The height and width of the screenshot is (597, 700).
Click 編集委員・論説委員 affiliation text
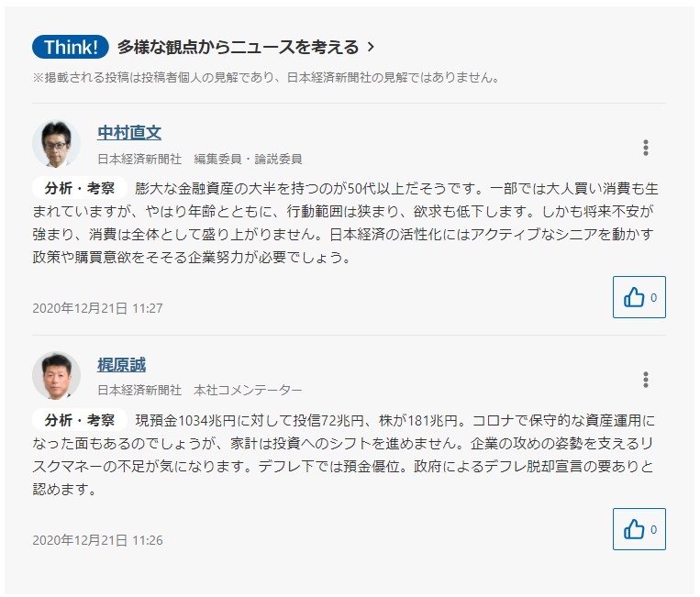pyautogui.click(x=248, y=158)
